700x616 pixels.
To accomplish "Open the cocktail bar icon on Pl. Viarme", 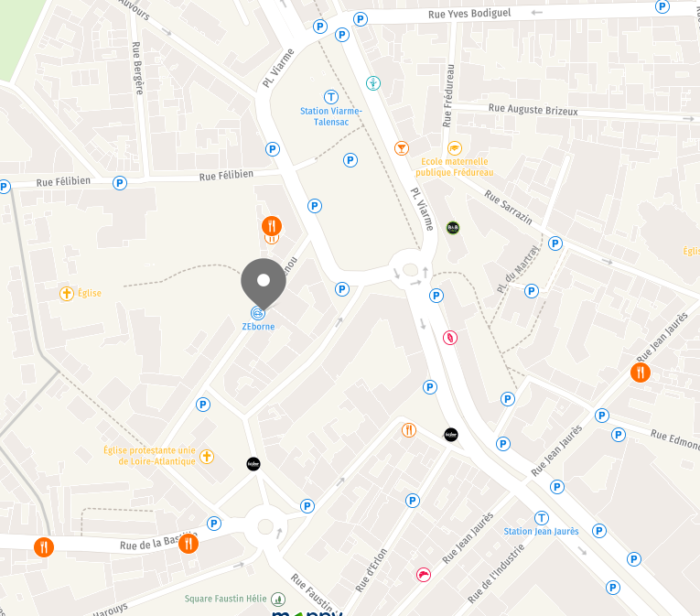I will (x=402, y=148).
